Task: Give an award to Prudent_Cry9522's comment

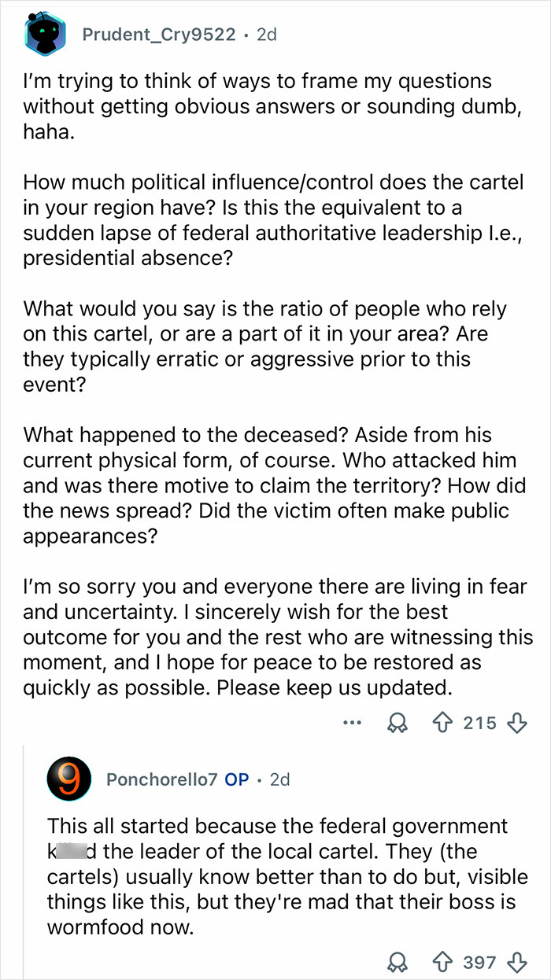Action: [x=397, y=723]
